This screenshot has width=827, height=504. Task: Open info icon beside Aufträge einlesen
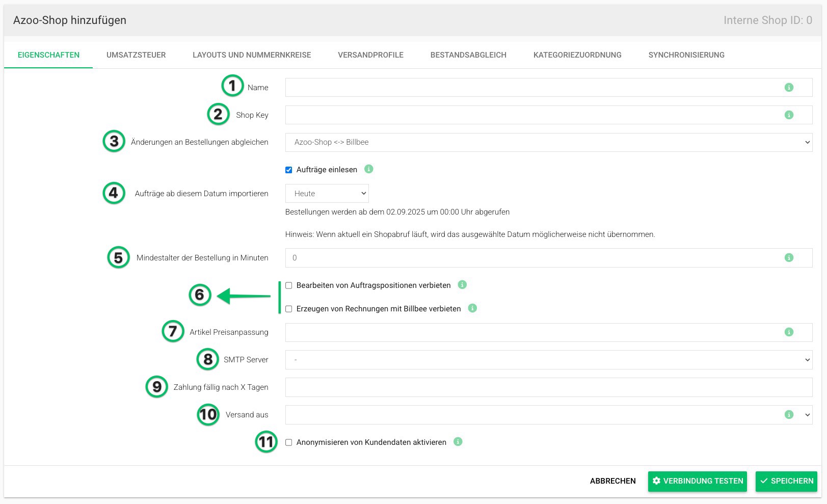(x=369, y=169)
